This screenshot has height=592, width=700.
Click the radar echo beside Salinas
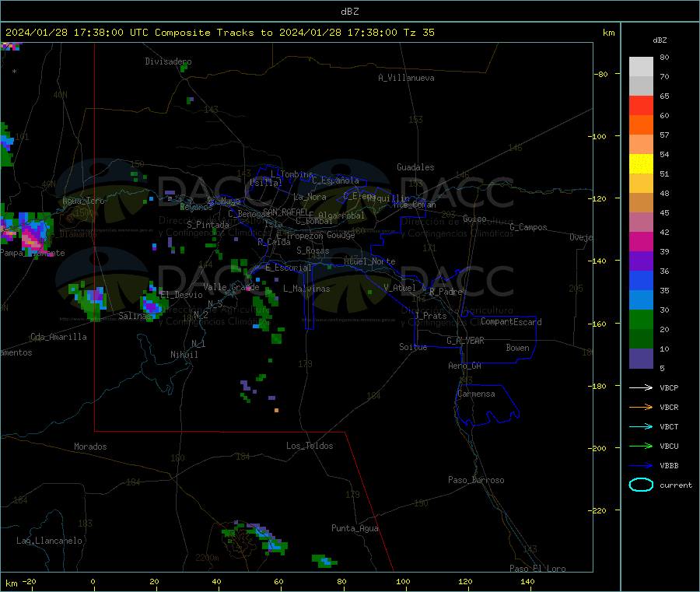[x=152, y=303]
